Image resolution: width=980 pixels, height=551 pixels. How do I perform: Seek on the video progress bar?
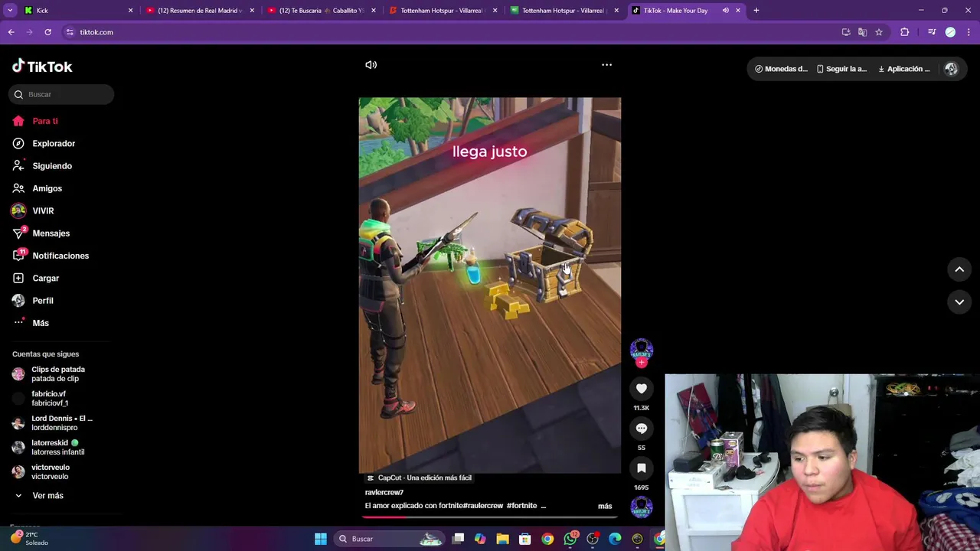coord(489,517)
